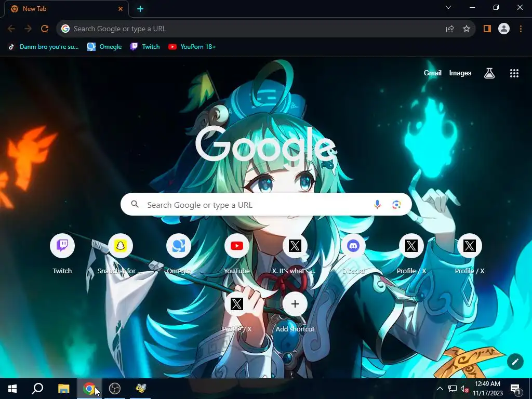Search by image with Google Lens icon
Image resolution: width=532 pixels, height=399 pixels.
coord(396,205)
